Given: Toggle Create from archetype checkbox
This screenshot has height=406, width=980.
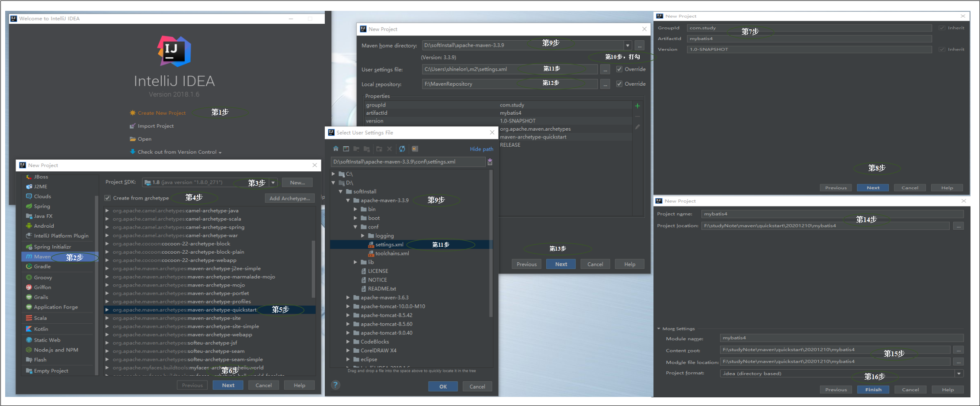Looking at the screenshot, I should coord(107,198).
